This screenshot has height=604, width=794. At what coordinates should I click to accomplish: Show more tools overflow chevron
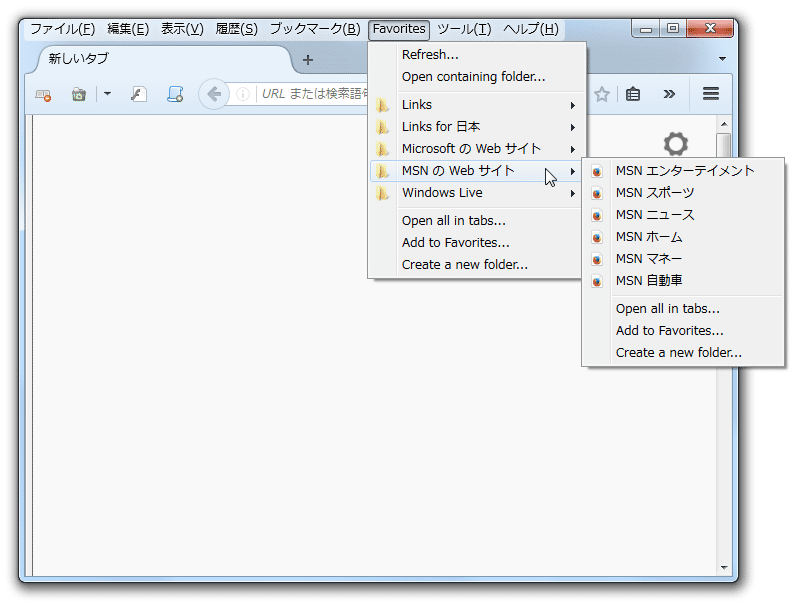(x=669, y=94)
